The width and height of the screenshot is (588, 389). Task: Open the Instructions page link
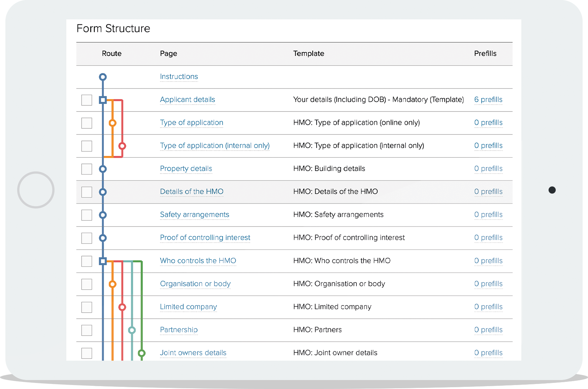[179, 76]
